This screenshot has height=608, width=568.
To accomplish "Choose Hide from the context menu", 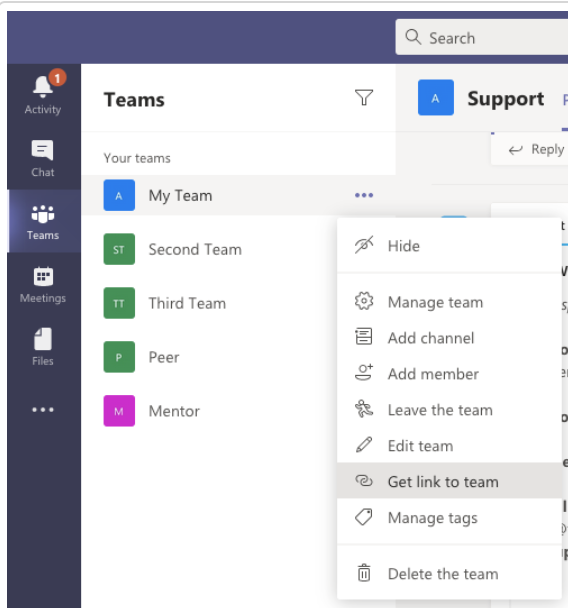I will coord(449,246).
